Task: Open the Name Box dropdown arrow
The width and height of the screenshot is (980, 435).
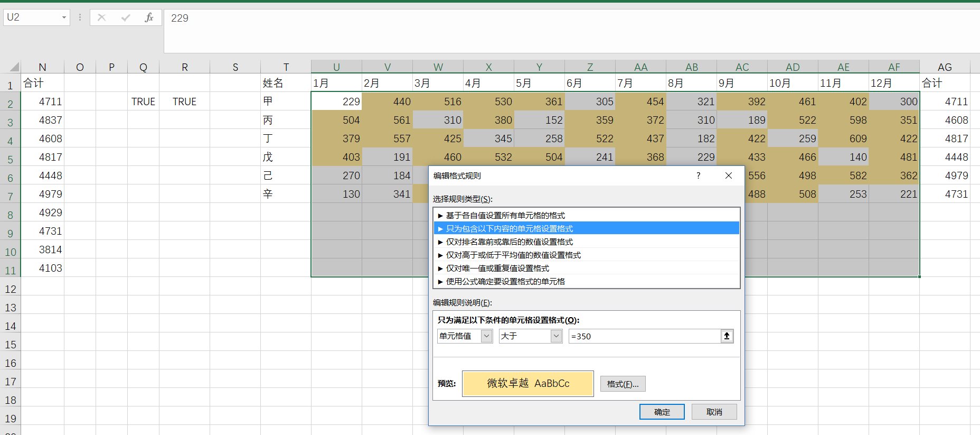Action: [x=64, y=18]
